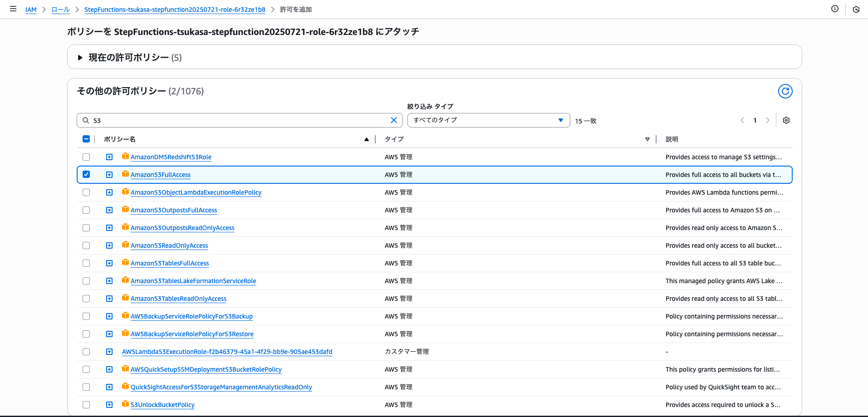Check the S3UnlockBucketPolicy checkbox

86,405
